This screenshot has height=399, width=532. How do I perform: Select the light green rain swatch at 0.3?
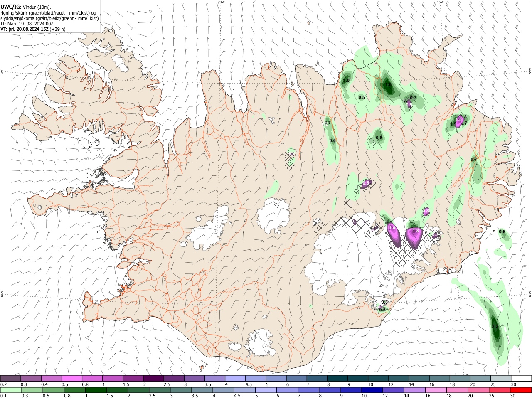(x=31, y=390)
